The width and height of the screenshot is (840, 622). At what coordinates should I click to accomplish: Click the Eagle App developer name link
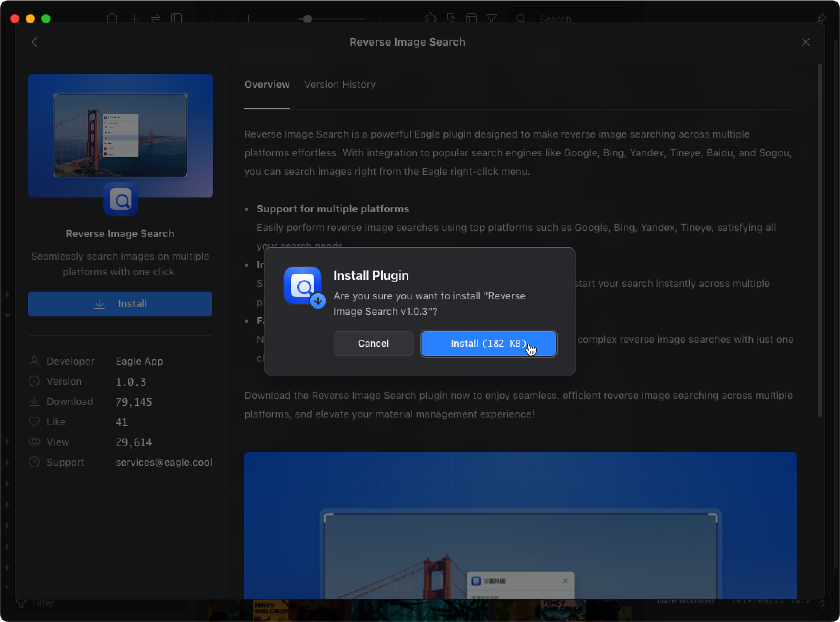pyautogui.click(x=140, y=361)
